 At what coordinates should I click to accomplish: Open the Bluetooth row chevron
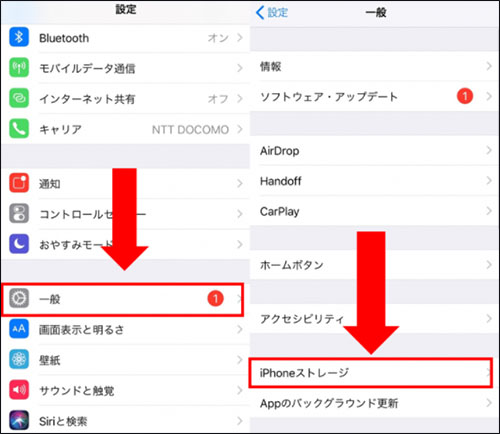tap(240, 37)
